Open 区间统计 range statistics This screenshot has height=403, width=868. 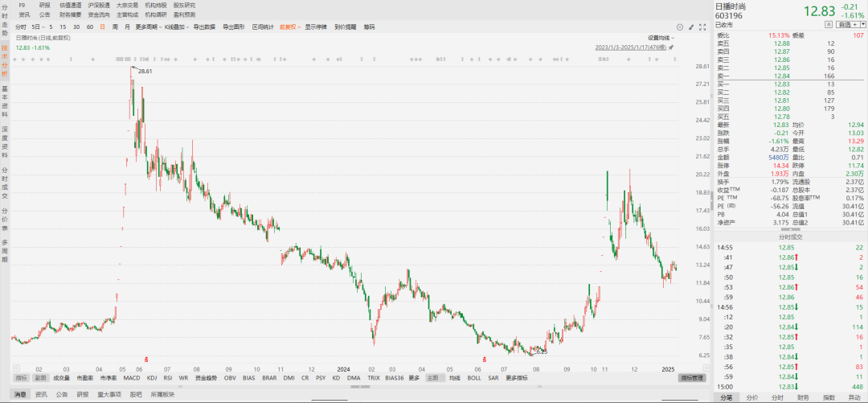click(x=262, y=27)
